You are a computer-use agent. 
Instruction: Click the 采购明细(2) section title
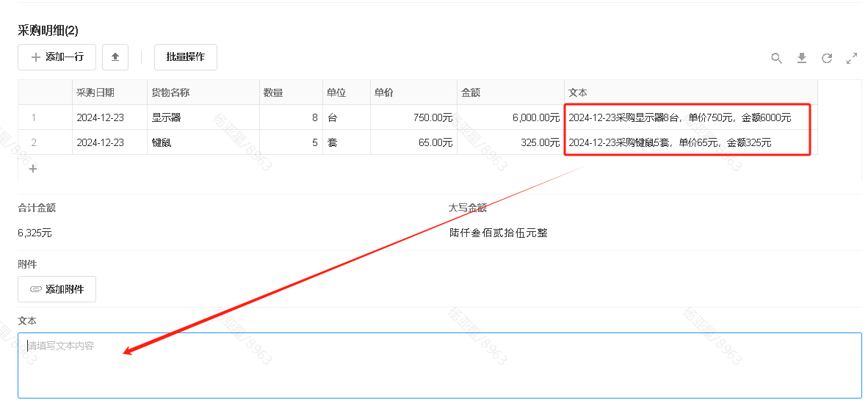[48, 31]
